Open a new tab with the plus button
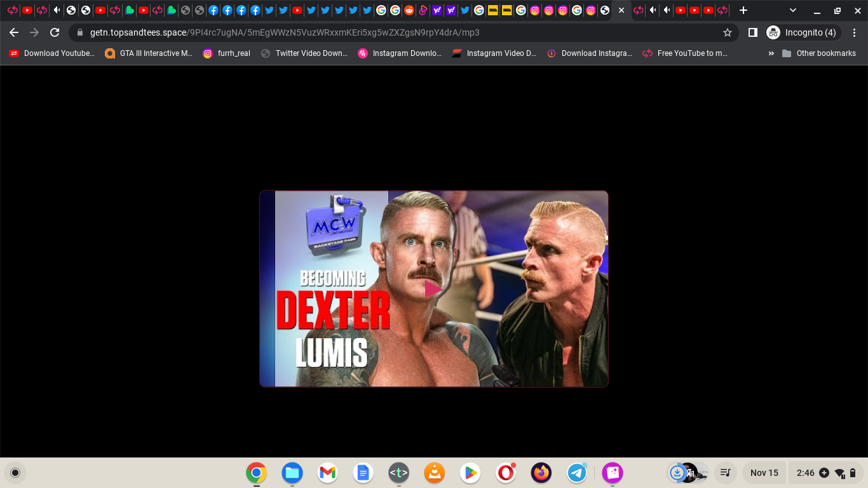Image resolution: width=868 pixels, height=488 pixels. coord(743,10)
